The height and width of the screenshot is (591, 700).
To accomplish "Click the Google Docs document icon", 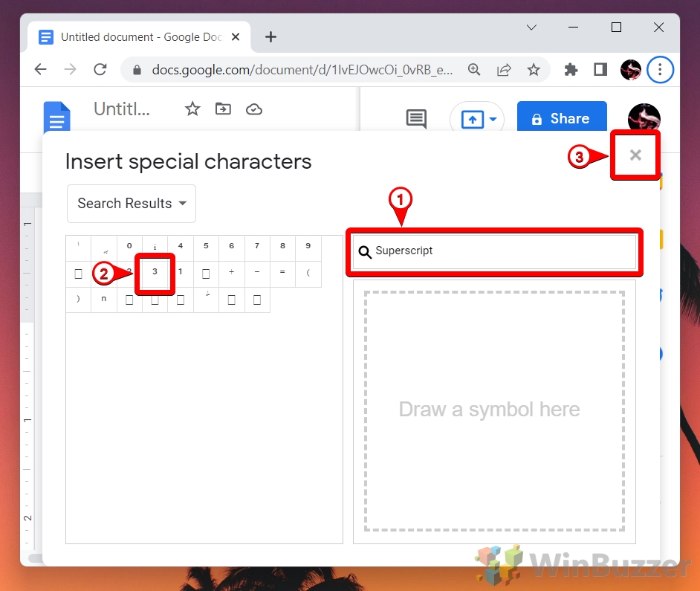I will tap(57, 117).
